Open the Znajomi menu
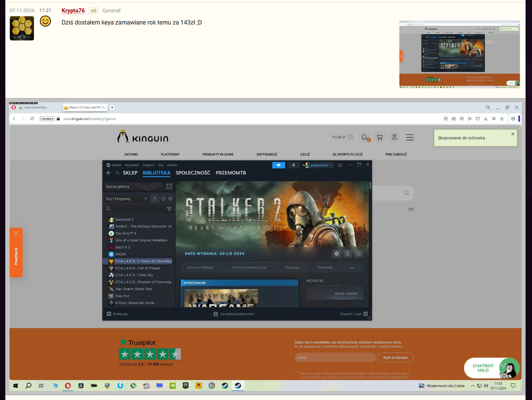 tap(148, 165)
